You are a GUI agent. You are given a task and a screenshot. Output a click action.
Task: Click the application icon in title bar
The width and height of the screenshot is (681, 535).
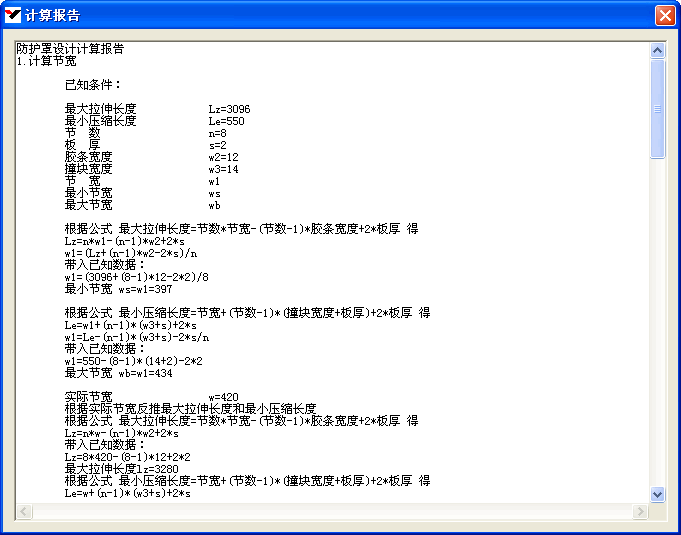(x=13, y=15)
